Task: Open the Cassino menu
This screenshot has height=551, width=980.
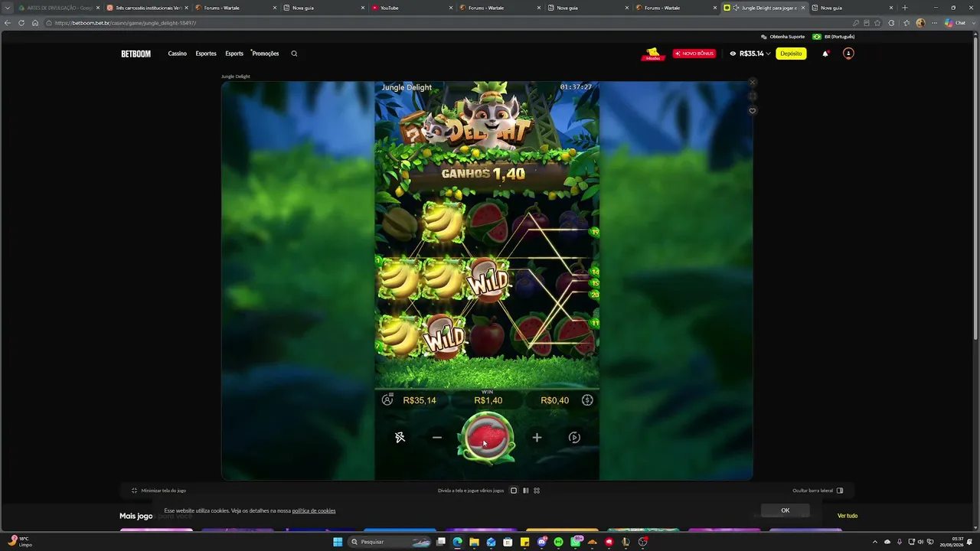Action: pos(178,54)
